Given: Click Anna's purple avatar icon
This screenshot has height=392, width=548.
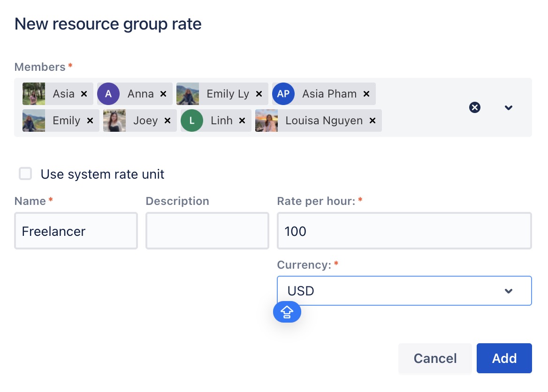Looking at the screenshot, I should point(108,94).
